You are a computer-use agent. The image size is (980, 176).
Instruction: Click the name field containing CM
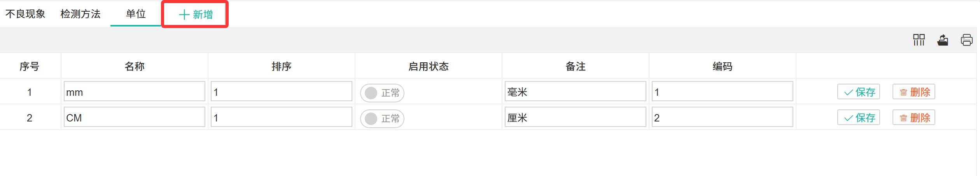(135, 117)
